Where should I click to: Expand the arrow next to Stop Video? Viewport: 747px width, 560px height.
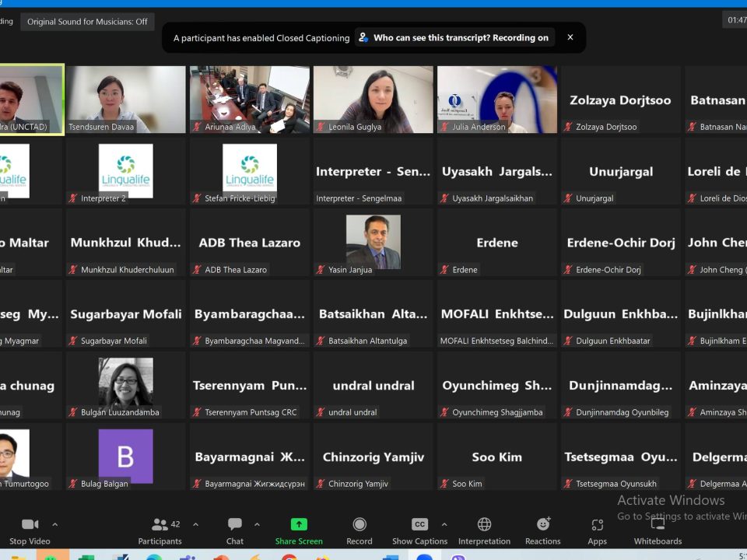(54, 524)
